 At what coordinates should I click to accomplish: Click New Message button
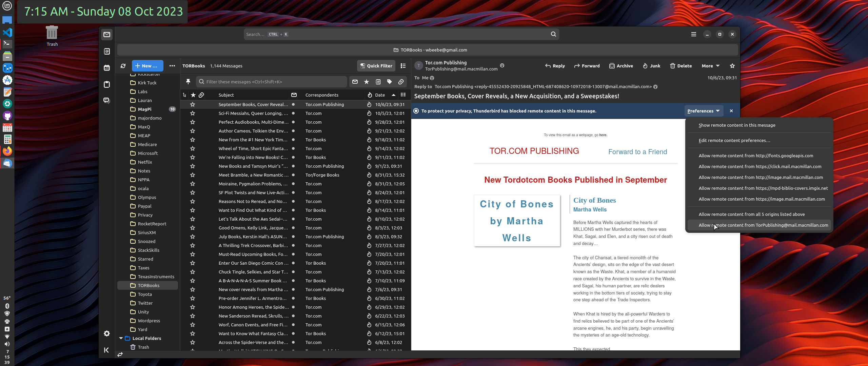147,66
